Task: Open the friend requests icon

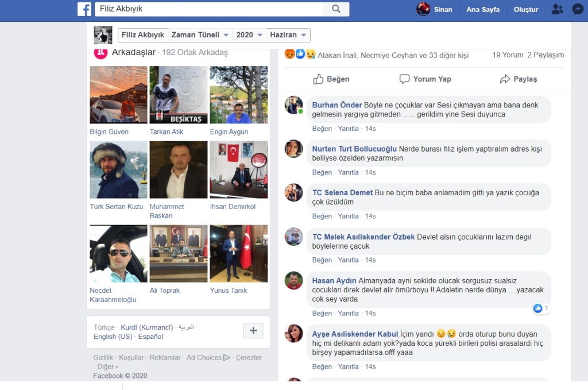Action: coord(557,9)
